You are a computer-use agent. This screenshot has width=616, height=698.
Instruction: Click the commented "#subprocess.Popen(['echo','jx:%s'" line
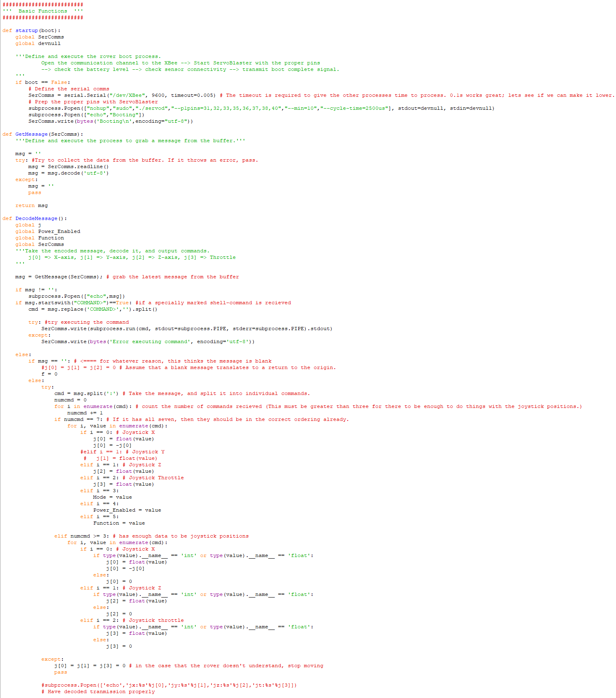point(169,685)
